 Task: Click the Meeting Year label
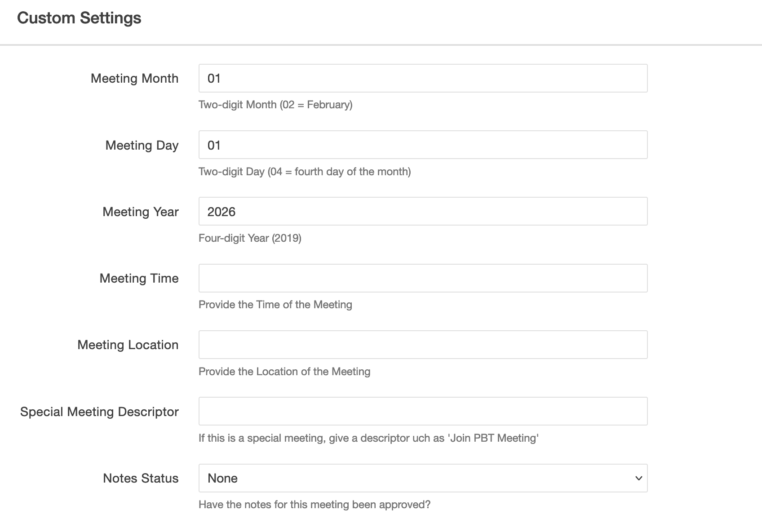[x=141, y=212]
